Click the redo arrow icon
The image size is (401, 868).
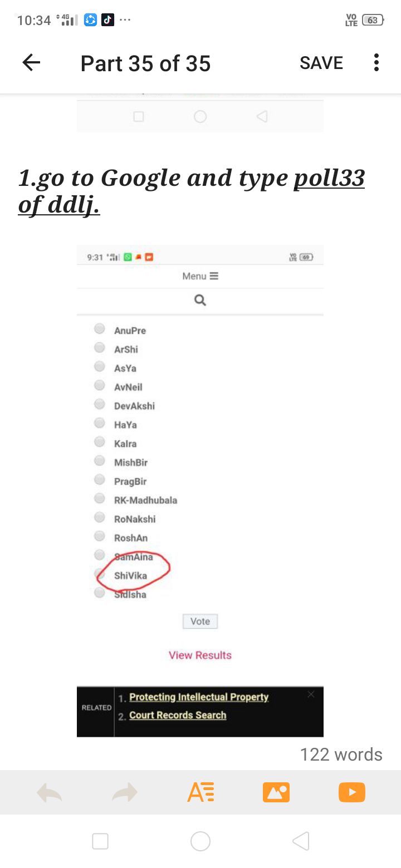pyautogui.click(x=125, y=792)
